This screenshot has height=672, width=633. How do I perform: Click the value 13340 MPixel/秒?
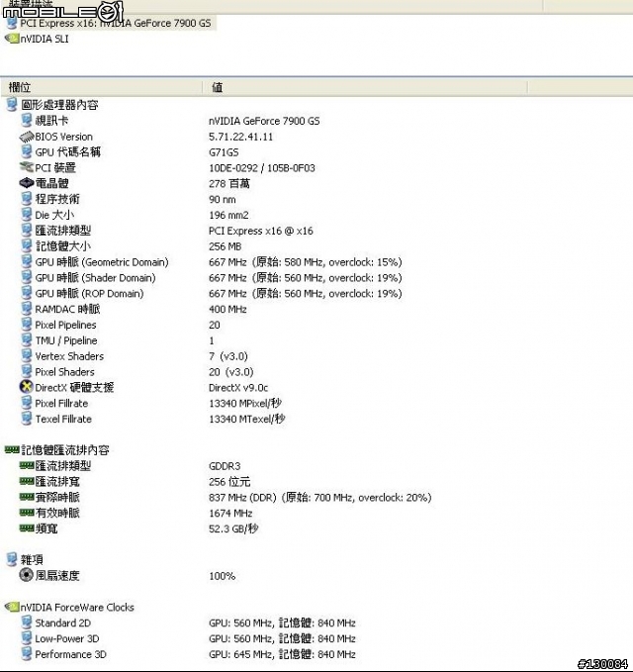click(x=245, y=403)
